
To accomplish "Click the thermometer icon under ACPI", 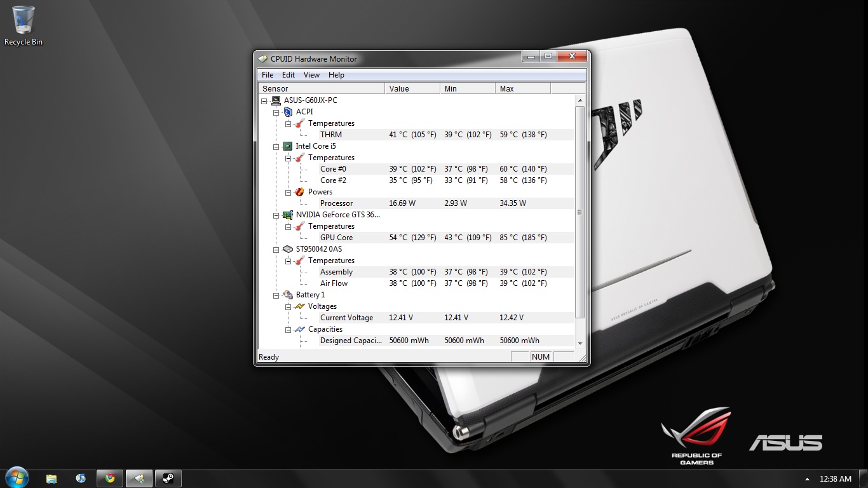I will pos(300,123).
